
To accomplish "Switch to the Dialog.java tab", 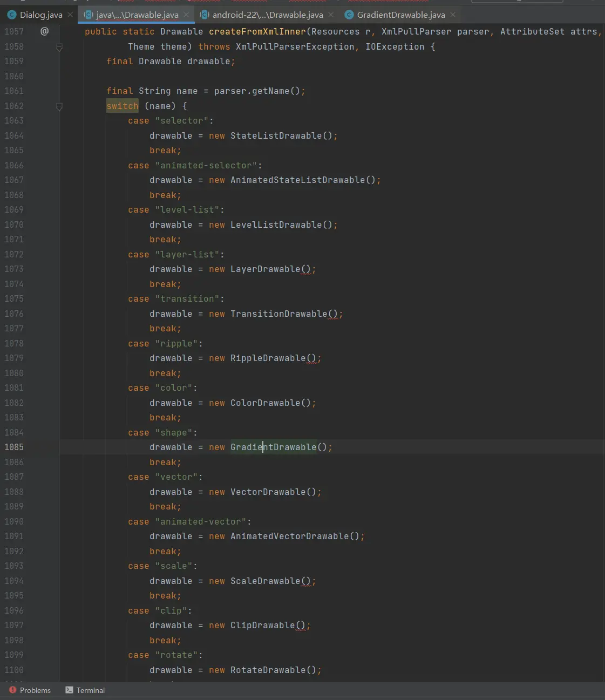I will point(41,15).
